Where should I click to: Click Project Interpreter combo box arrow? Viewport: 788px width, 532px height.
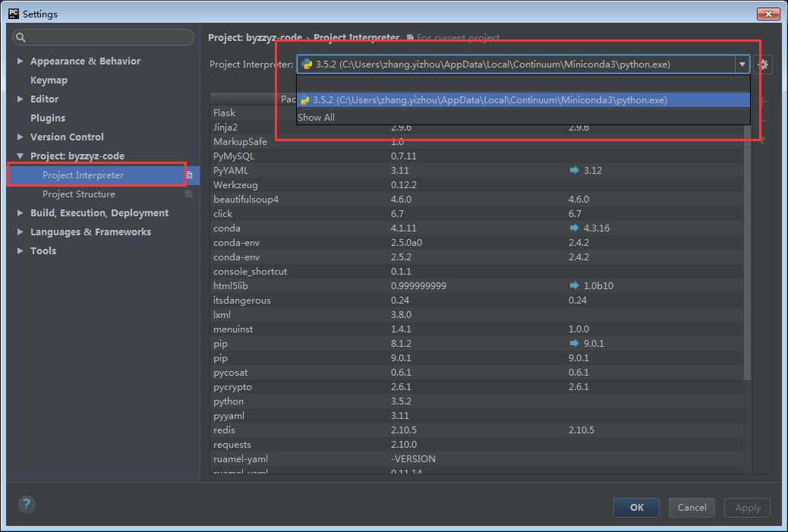click(x=742, y=65)
